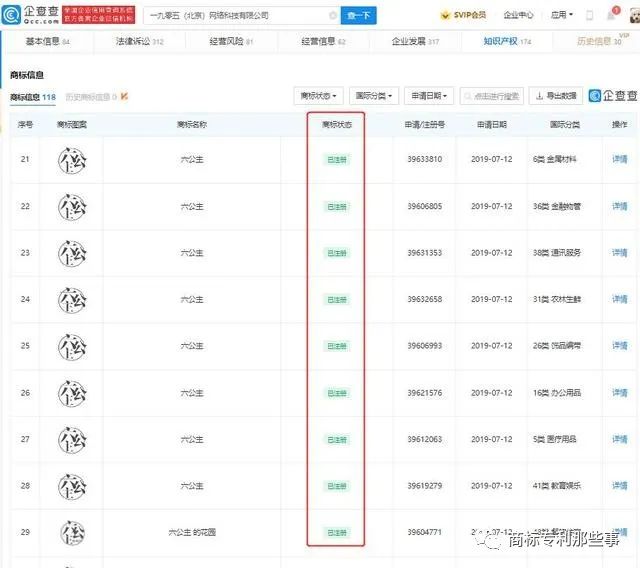Click the trademark keyword search field

(491, 96)
